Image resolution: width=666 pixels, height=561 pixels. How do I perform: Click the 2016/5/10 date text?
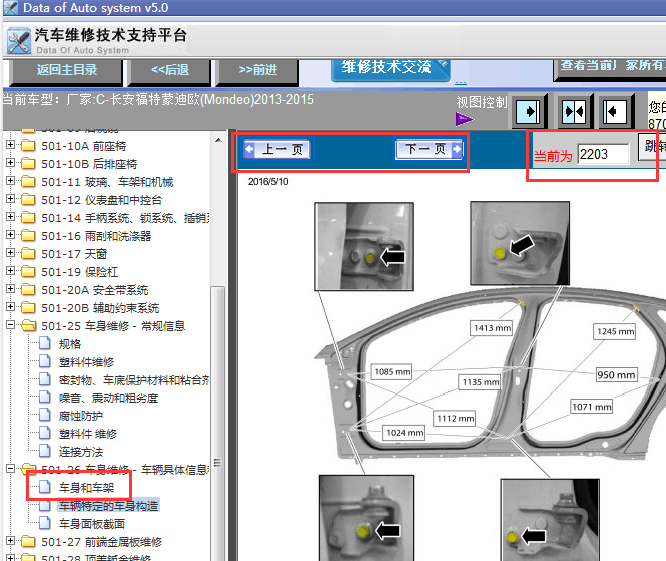point(268,182)
